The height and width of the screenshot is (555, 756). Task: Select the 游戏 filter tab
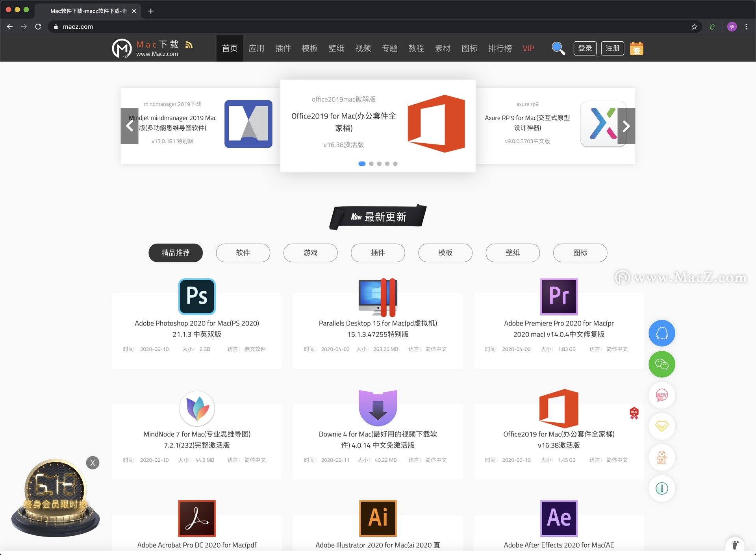(x=311, y=253)
